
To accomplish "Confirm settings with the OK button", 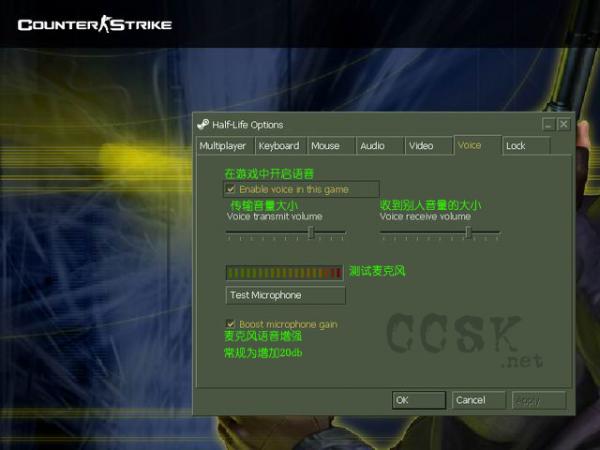I will (x=419, y=400).
